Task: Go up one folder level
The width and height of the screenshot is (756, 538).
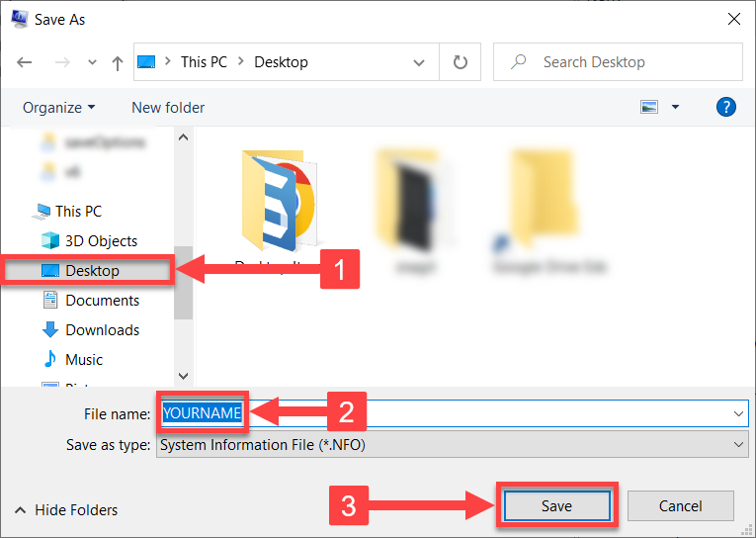Action: click(x=118, y=62)
